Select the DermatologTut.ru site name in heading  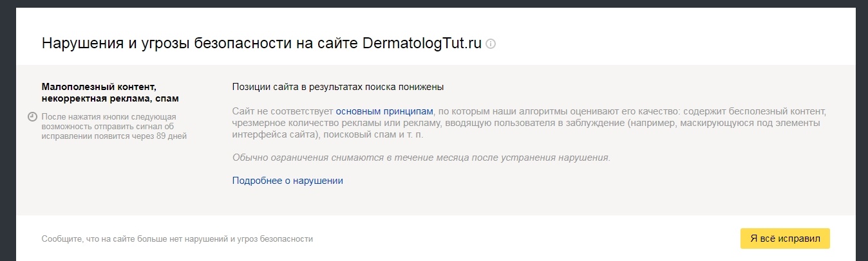click(x=422, y=44)
